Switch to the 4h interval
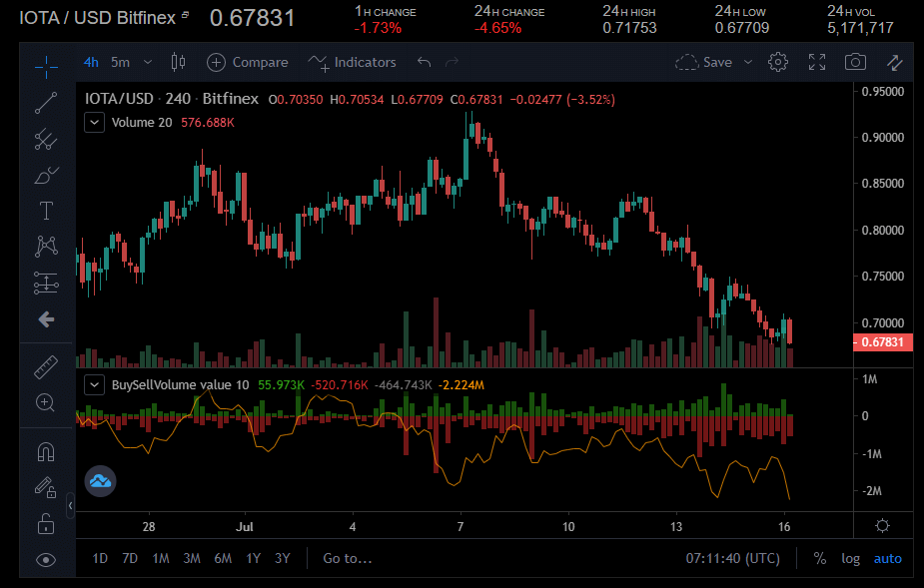 (x=91, y=62)
